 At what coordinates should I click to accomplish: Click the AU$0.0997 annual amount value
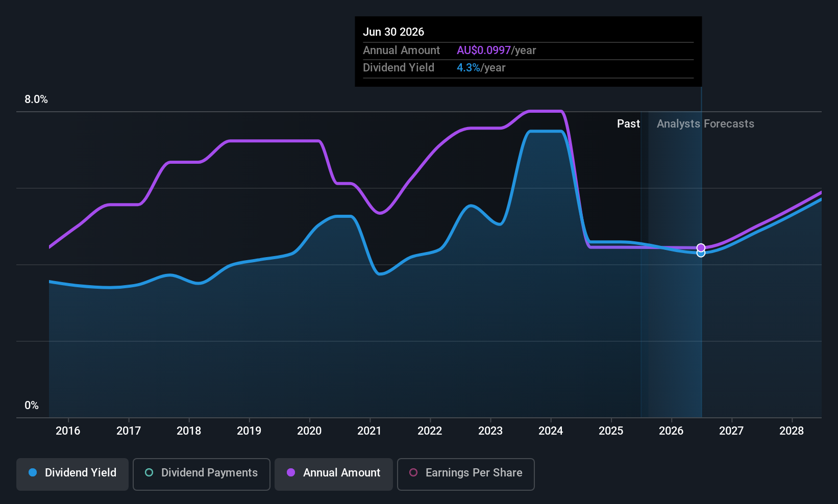[484, 51]
